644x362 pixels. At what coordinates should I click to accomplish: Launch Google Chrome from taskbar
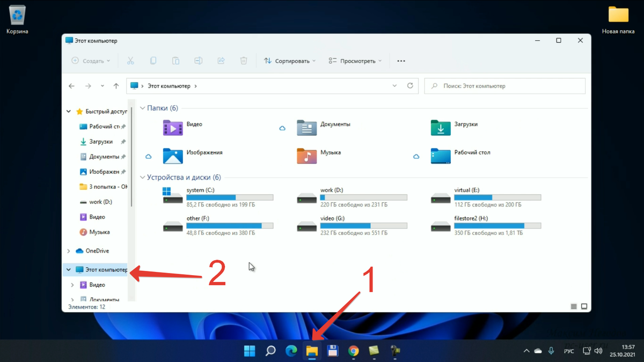tap(353, 351)
